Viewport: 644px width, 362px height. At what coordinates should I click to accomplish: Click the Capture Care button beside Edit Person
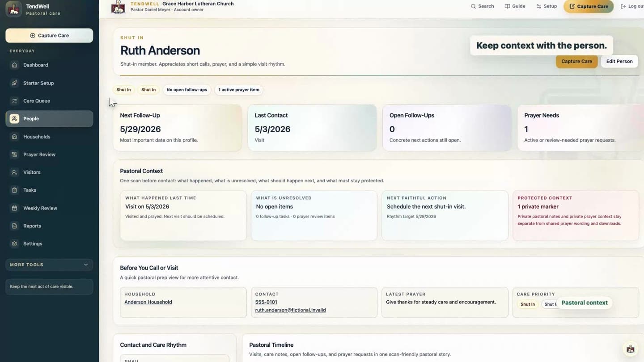576,61
